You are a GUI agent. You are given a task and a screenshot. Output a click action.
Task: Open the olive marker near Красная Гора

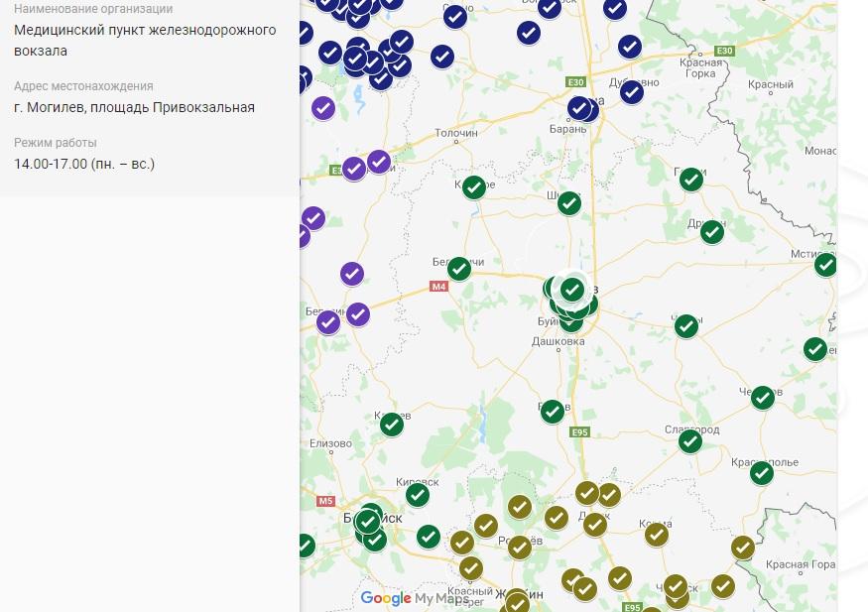click(743, 547)
